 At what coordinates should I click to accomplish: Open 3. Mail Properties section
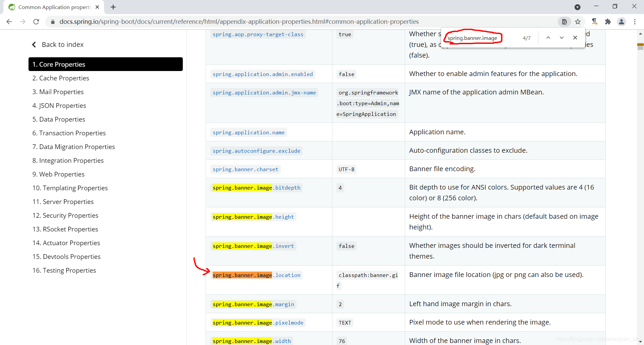[58, 92]
